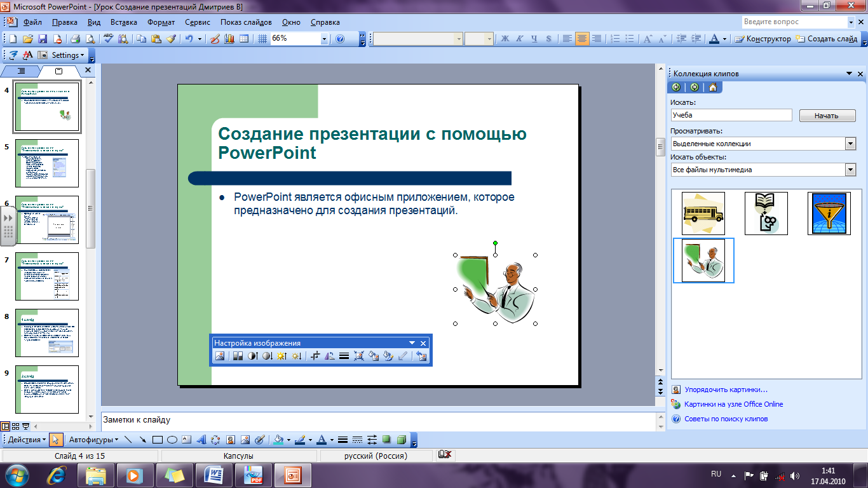This screenshot has width=868, height=488.
Task: Open the 'Файл' menu
Action: pos(32,22)
